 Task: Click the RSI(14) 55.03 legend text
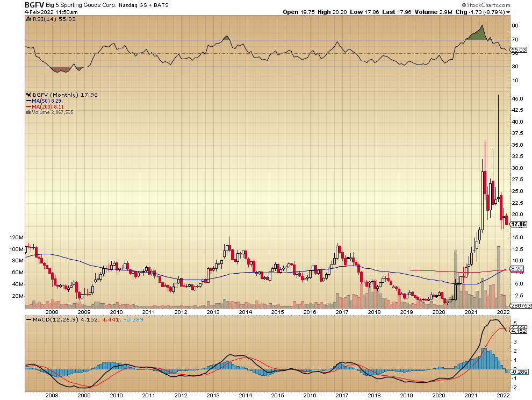point(54,19)
